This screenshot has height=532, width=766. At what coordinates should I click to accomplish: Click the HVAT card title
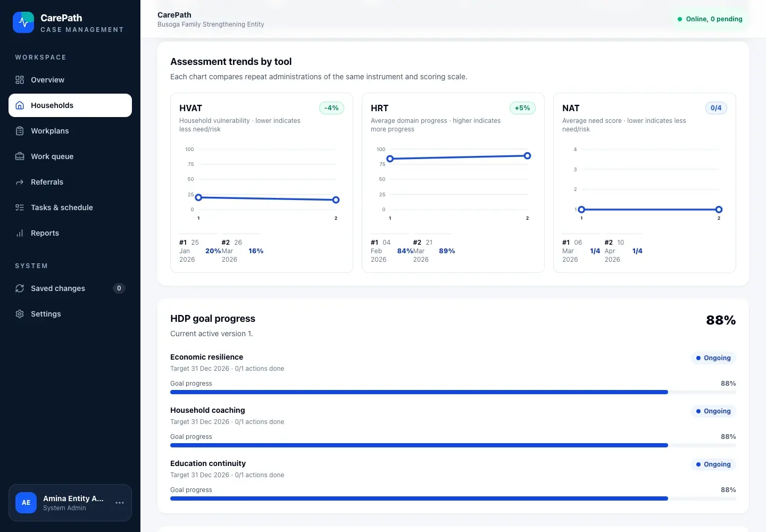click(x=190, y=108)
